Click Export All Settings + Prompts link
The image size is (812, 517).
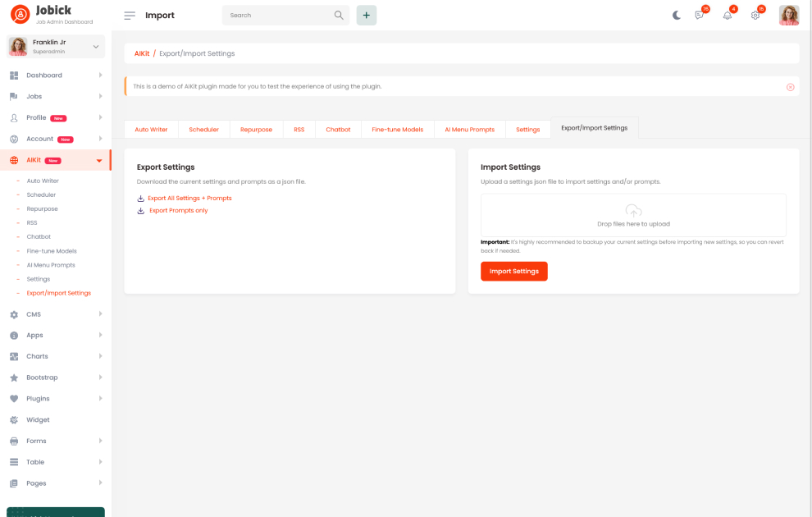point(189,199)
